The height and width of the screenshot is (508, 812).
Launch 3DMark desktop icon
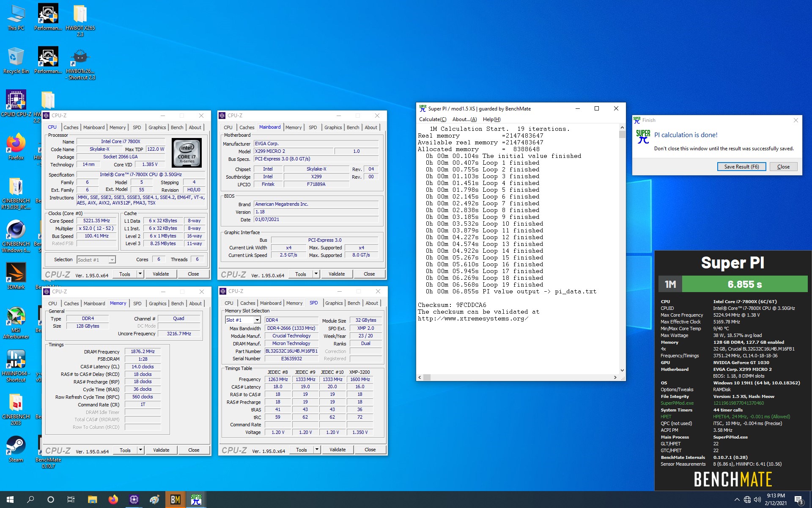pyautogui.click(x=16, y=276)
